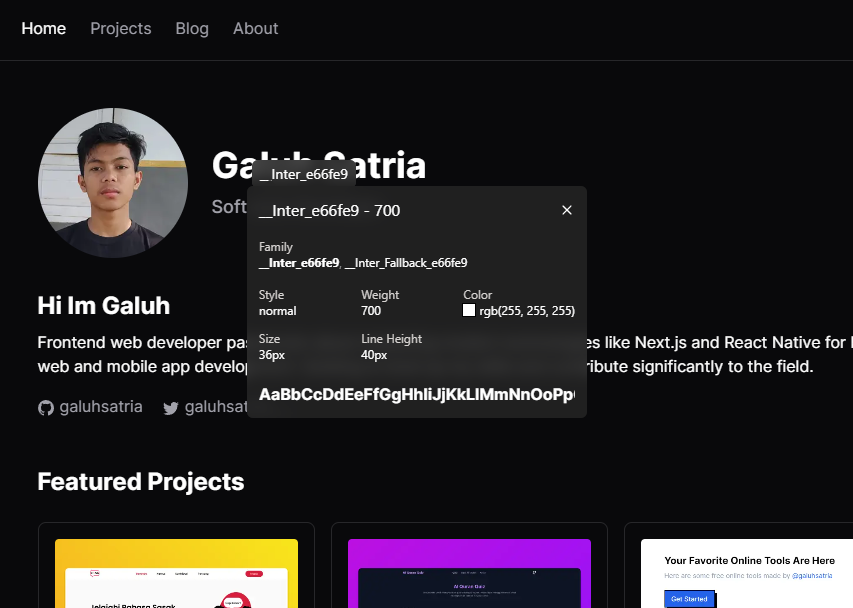
Task: Navigate to the Blog section
Action: click(192, 28)
